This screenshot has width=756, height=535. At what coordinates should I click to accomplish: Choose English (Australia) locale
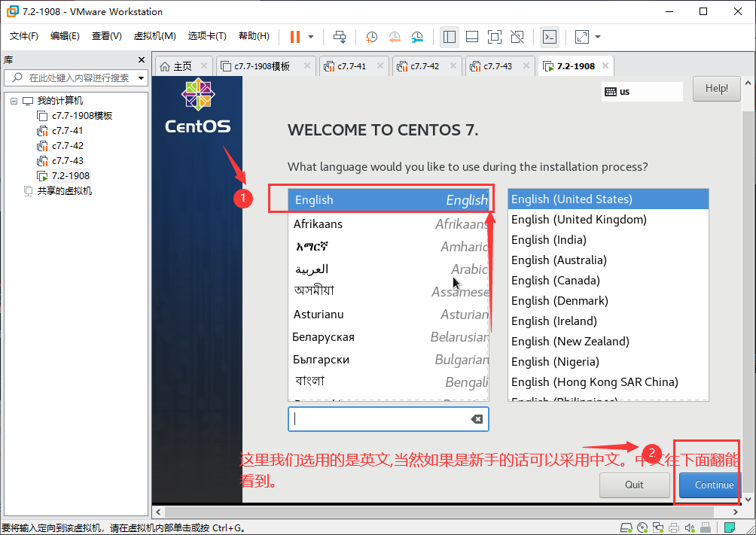tap(608, 260)
